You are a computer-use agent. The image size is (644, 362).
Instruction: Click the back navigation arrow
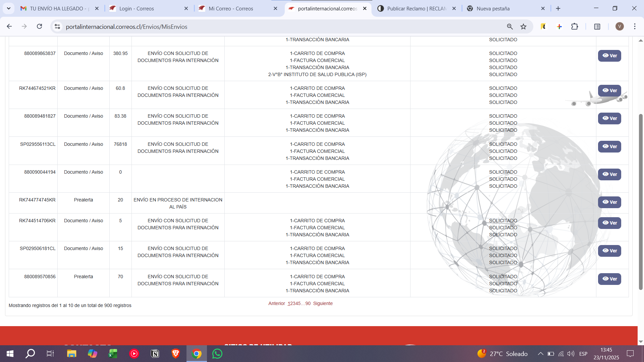(9, 26)
